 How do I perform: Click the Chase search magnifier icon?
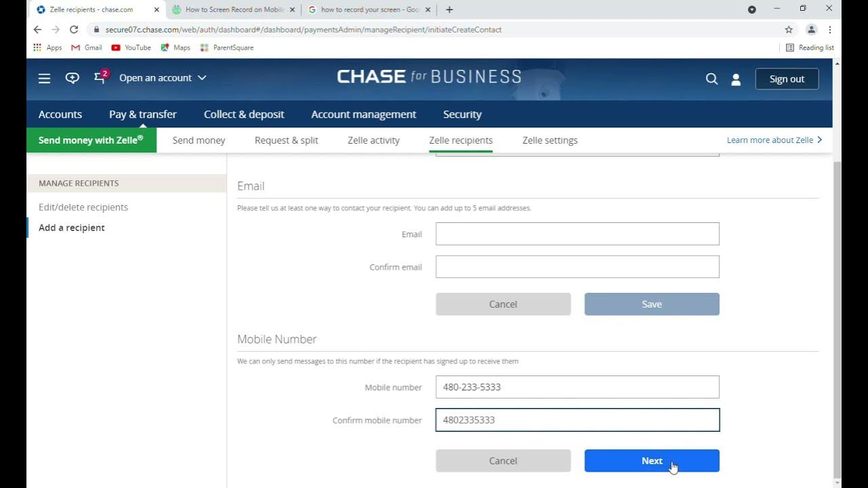click(x=711, y=79)
